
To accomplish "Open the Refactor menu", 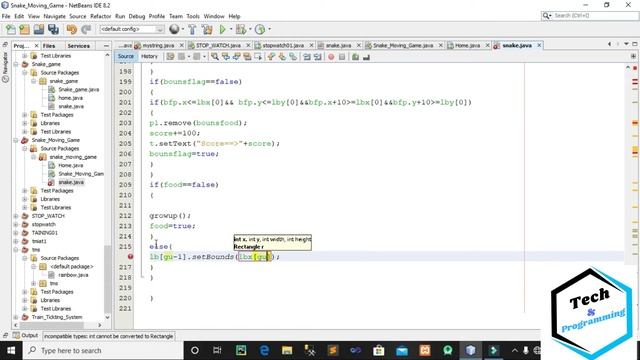I will point(100,16).
